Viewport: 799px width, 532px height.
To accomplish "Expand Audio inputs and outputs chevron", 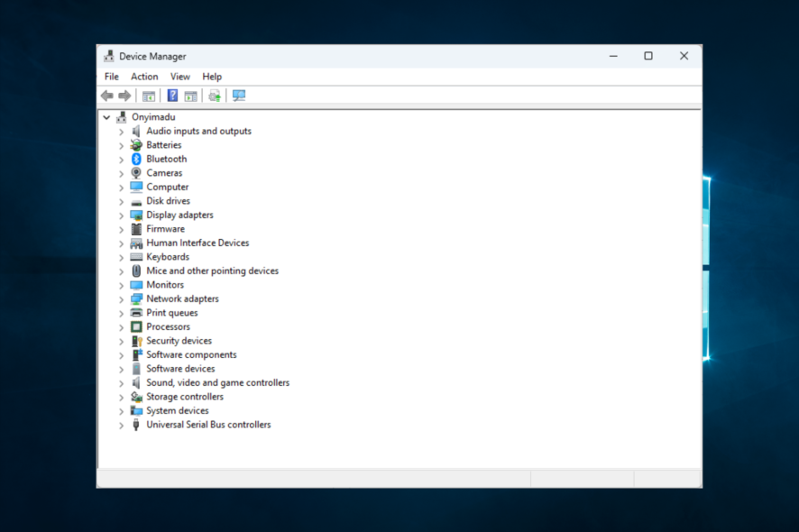I will (121, 132).
